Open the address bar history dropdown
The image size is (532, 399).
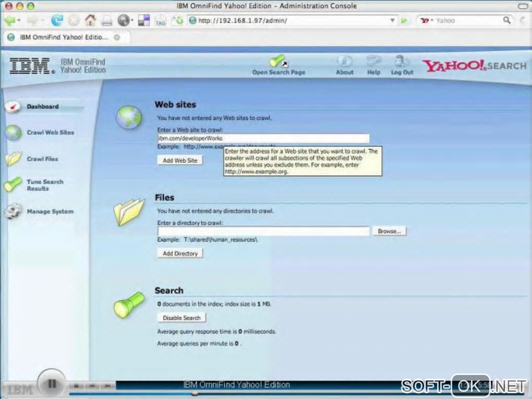coord(392,20)
